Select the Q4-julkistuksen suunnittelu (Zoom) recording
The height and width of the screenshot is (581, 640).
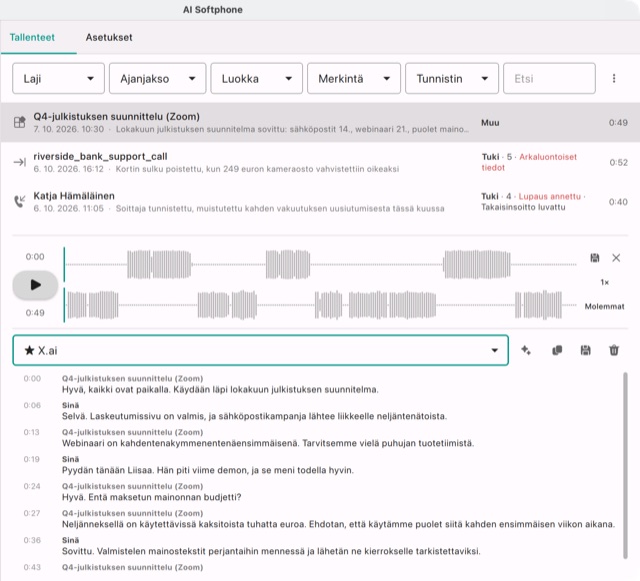tap(320, 122)
